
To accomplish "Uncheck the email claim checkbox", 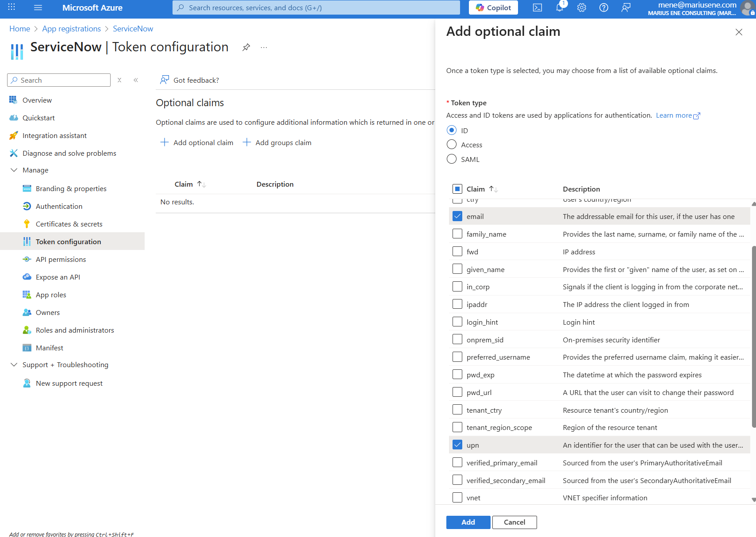I will pos(457,216).
